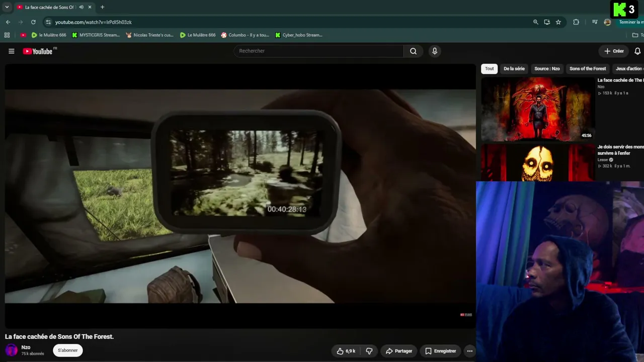Switch to the La face cachée browser tab
This screenshot has width=644, height=362.
(x=49, y=7)
